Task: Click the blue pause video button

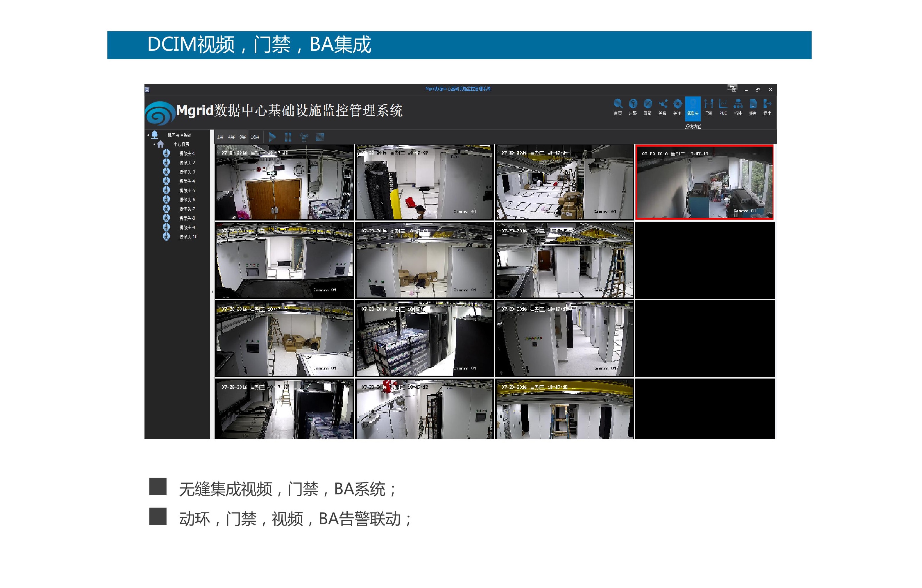Action: tap(288, 137)
